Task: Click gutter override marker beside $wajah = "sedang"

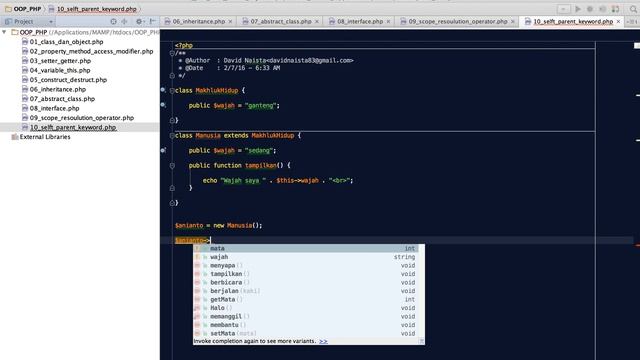Action: click(163, 150)
